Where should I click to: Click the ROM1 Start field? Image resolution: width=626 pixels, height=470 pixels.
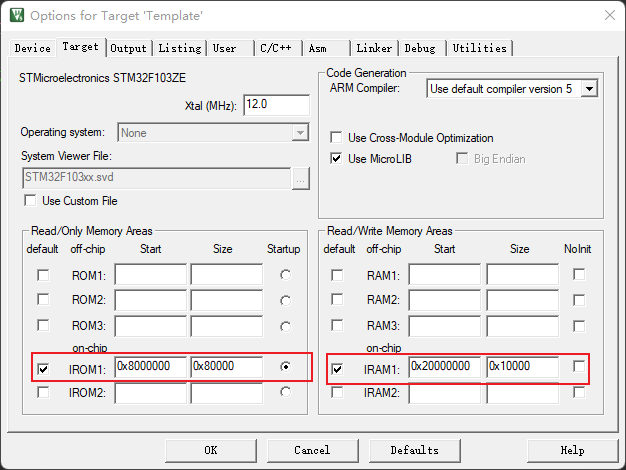[151, 274]
